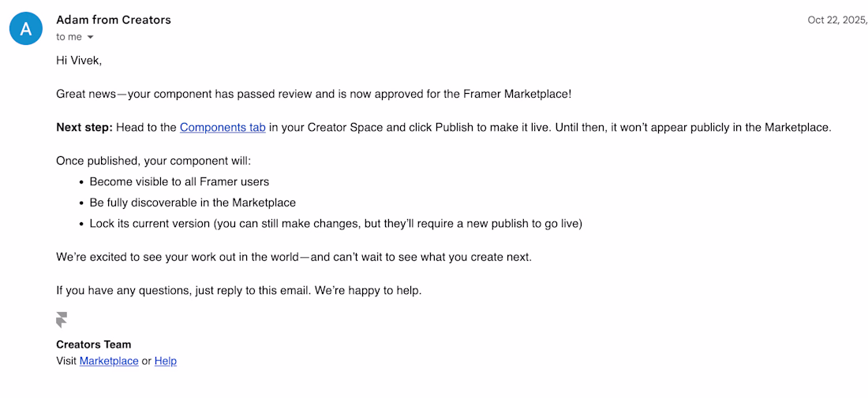Click the Framer logo in the signature

(x=62, y=320)
